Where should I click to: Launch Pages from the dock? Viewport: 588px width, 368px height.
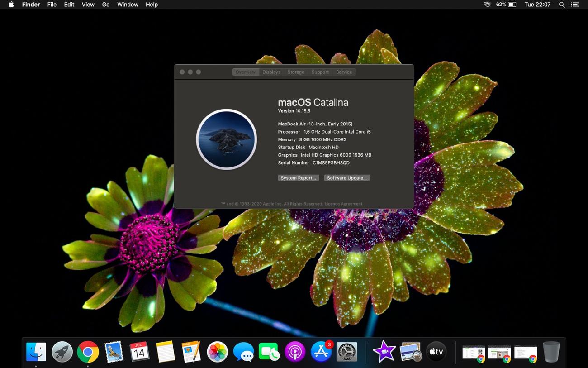191,352
